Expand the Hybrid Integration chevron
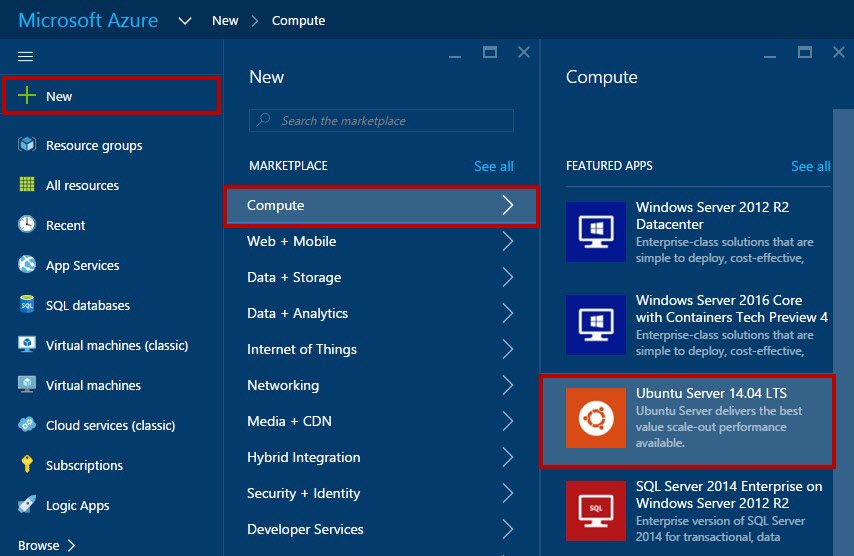 pyautogui.click(x=508, y=457)
